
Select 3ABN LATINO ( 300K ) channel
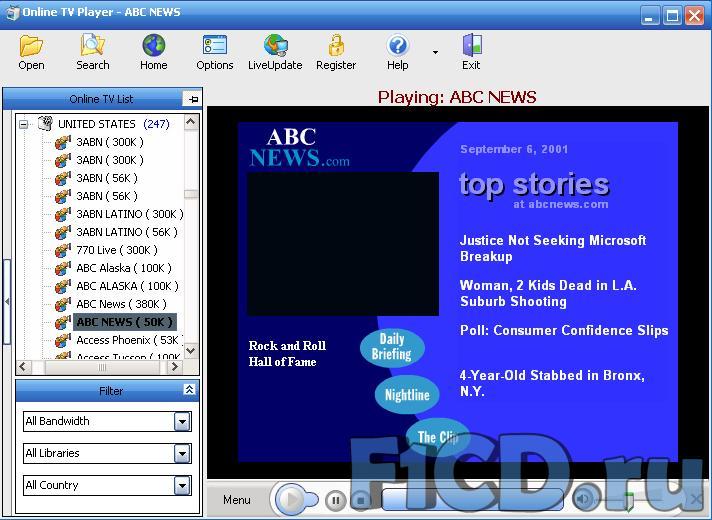tap(130, 214)
